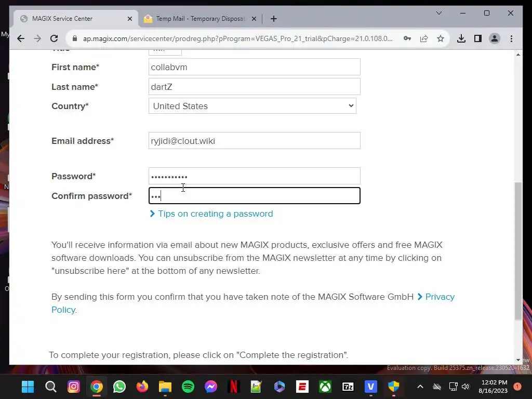Click the scrollbar up arrow
The image size is (532, 399).
coord(518,54)
